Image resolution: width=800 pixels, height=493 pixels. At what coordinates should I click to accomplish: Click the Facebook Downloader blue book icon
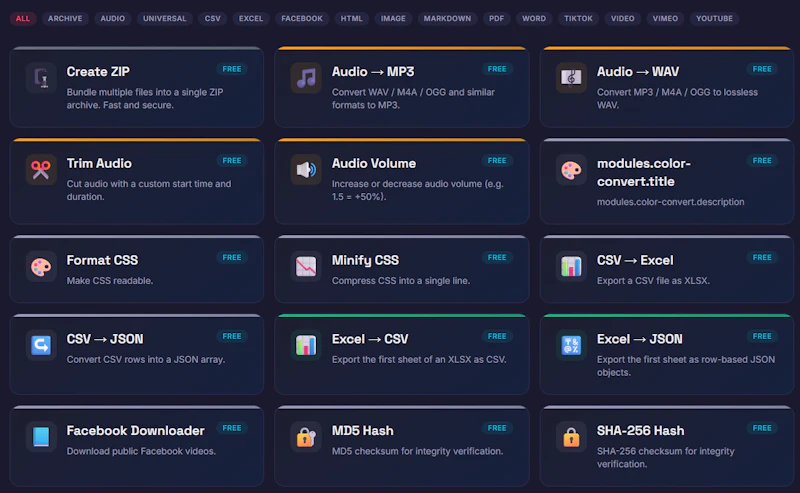click(41, 437)
